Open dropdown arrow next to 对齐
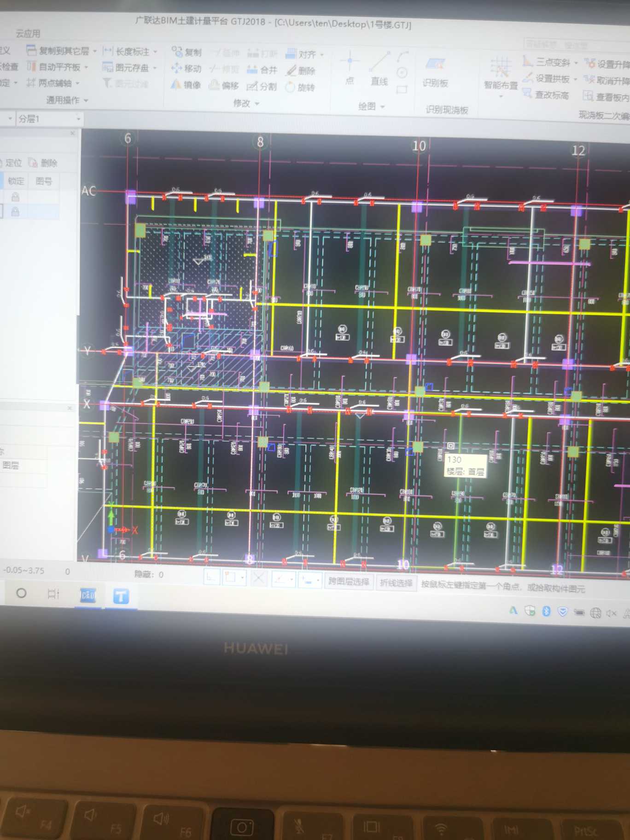This screenshot has width=630, height=840. pyautogui.click(x=322, y=55)
